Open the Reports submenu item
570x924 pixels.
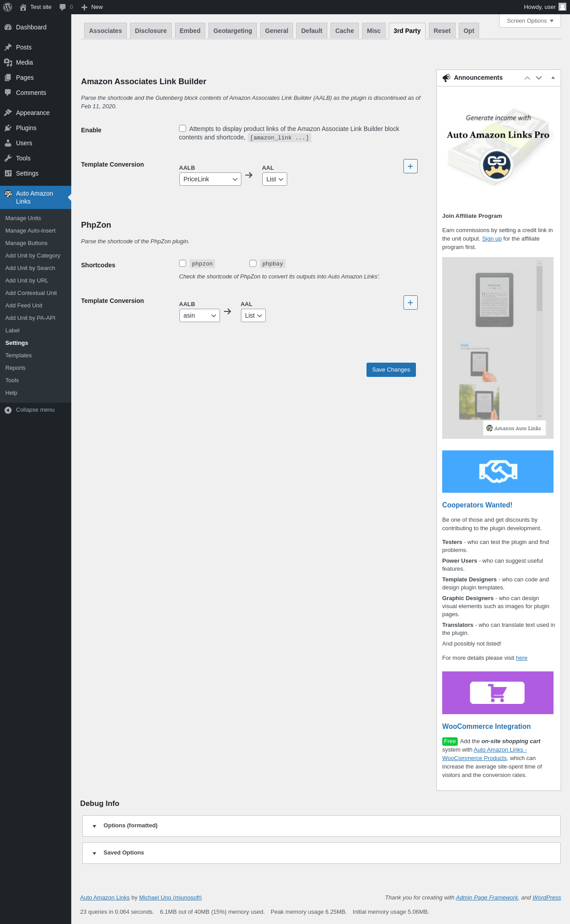pos(16,368)
